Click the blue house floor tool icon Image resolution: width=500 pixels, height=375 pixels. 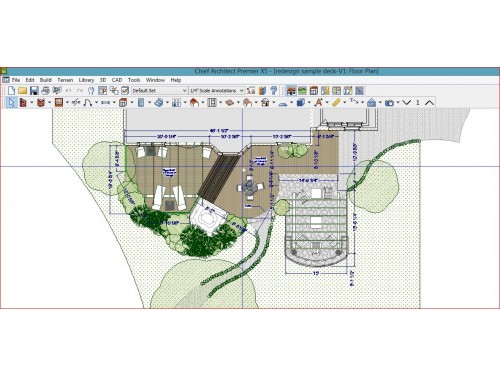point(371,102)
